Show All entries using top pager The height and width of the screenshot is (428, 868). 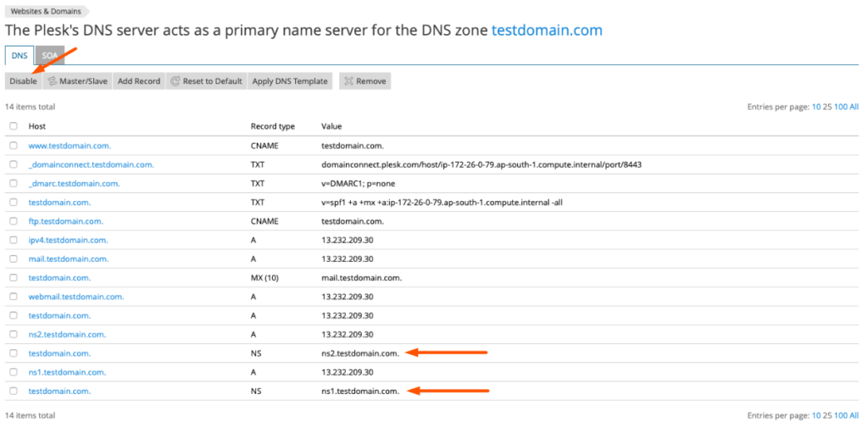click(x=854, y=107)
